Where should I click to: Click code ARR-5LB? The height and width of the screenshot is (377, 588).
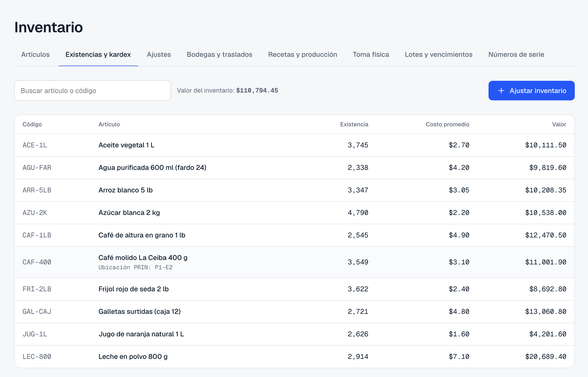point(37,190)
